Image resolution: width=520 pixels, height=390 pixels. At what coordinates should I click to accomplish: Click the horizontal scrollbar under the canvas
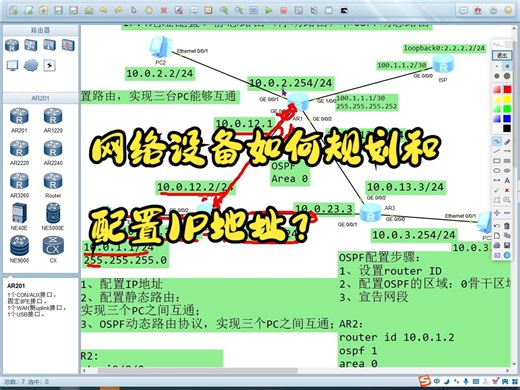198,370
